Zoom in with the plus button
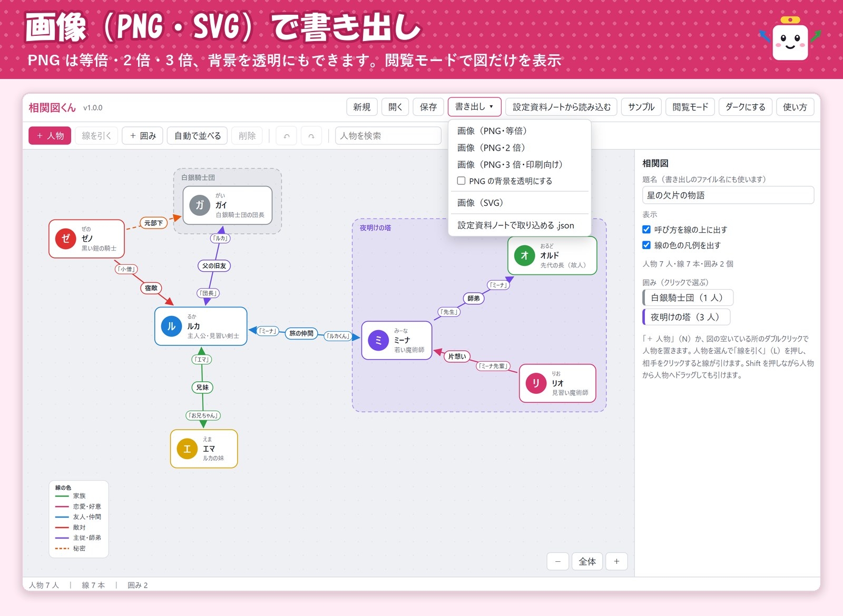 pos(616,561)
